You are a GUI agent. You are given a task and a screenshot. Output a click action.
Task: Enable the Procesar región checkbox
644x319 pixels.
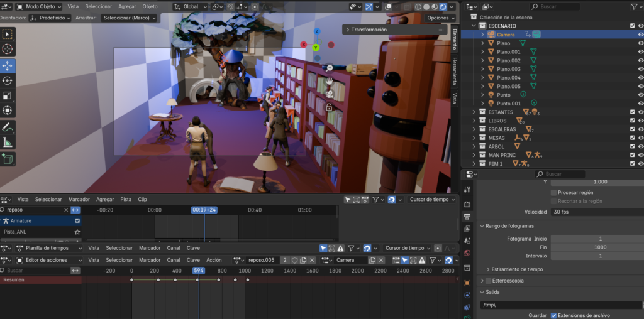point(553,192)
